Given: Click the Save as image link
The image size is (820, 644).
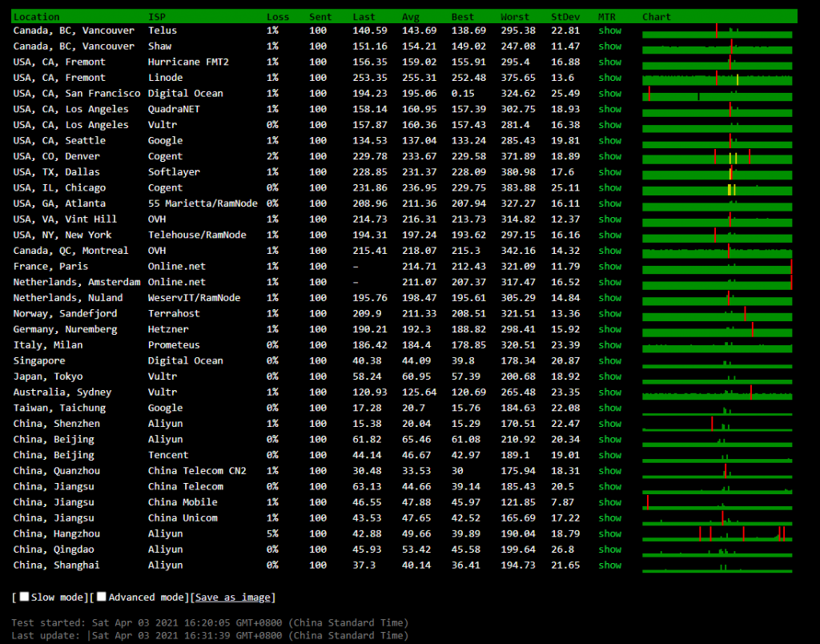Looking at the screenshot, I should pos(232,598).
